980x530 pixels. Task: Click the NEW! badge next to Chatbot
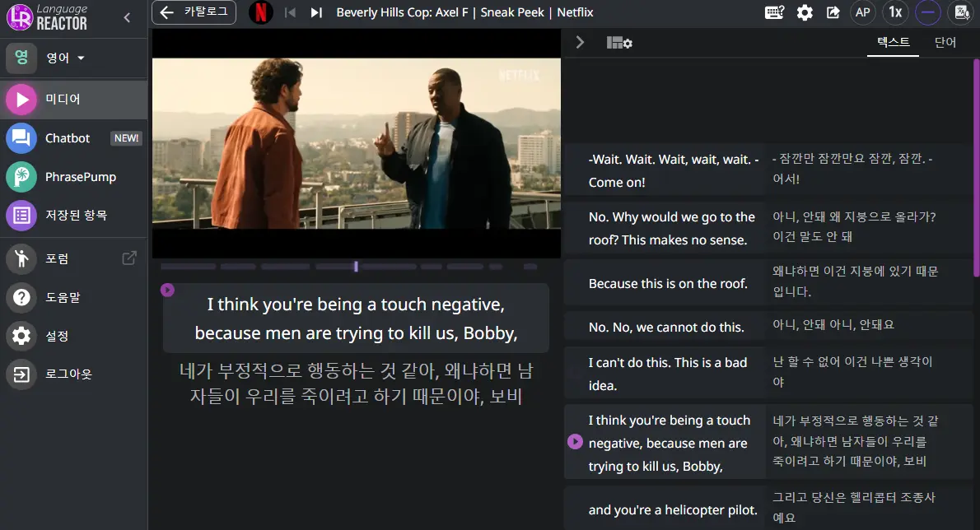(126, 138)
